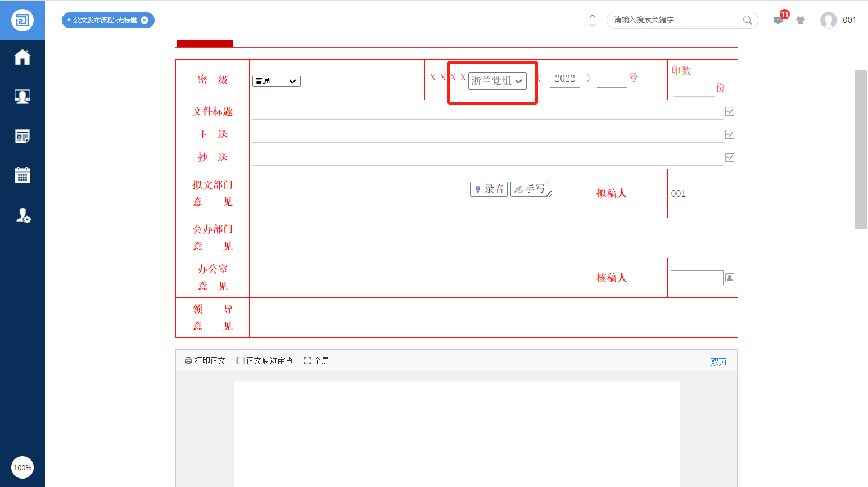Open the user settings sidebar icon
Viewport: 868px width, 487px height.
tap(22, 215)
